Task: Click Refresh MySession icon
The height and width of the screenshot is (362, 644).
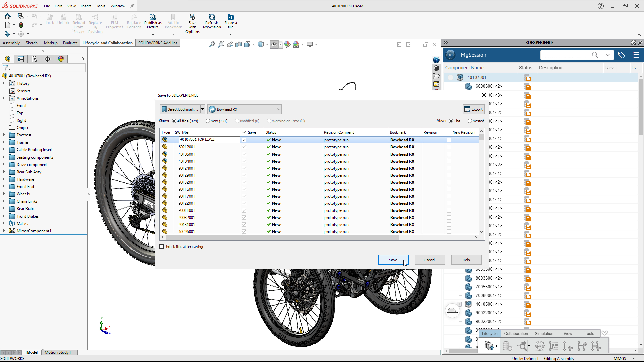Action: pyautogui.click(x=212, y=17)
